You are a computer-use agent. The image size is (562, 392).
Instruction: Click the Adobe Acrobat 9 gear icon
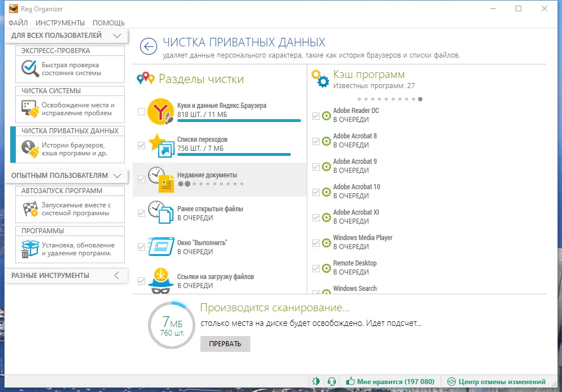pyautogui.click(x=326, y=167)
